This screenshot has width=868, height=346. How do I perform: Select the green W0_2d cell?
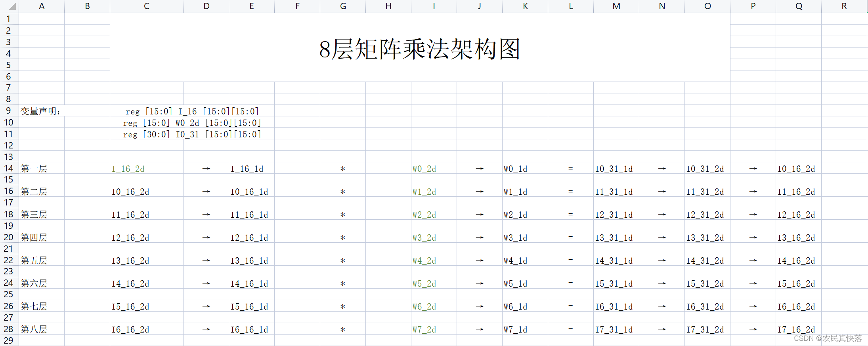pos(424,169)
